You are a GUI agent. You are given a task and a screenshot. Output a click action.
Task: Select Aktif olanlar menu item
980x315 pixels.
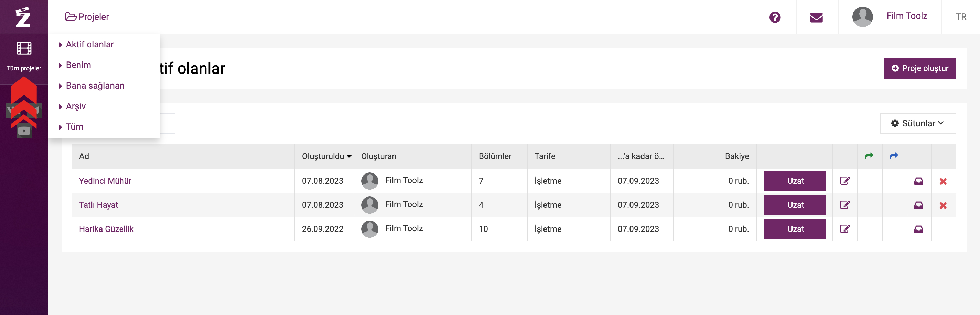click(x=90, y=44)
